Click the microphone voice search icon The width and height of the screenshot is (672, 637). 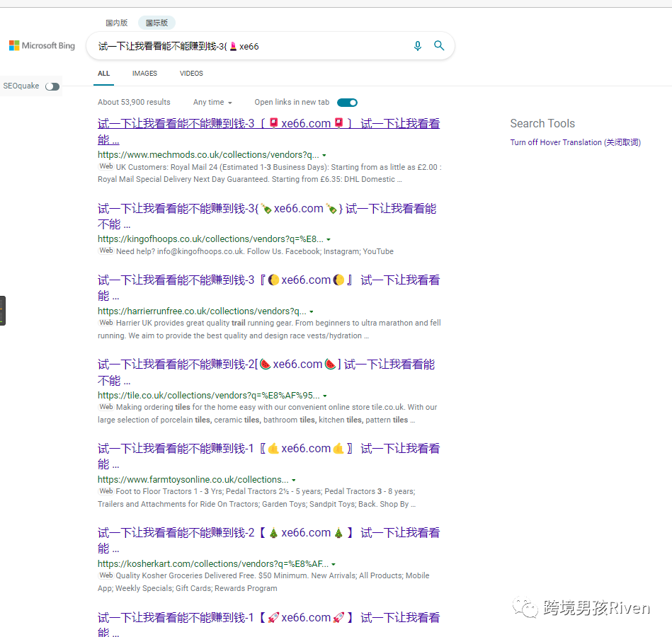click(417, 46)
